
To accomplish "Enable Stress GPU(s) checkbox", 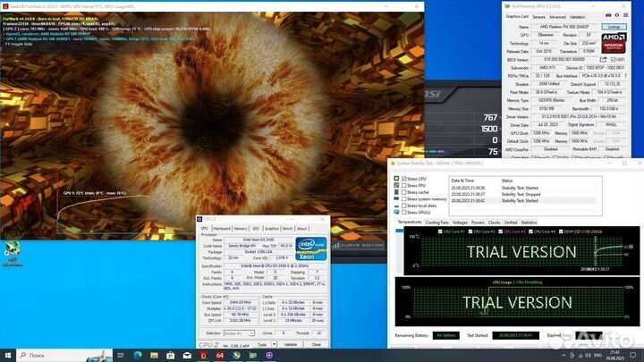I will pos(404,213).
